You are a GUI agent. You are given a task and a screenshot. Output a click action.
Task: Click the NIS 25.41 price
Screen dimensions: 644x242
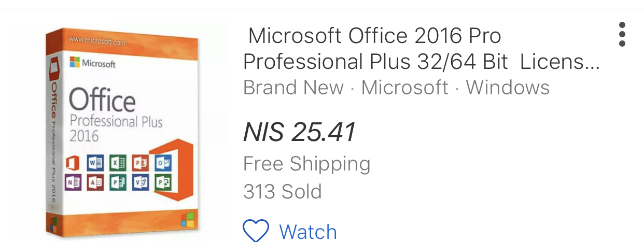(299, 132)
